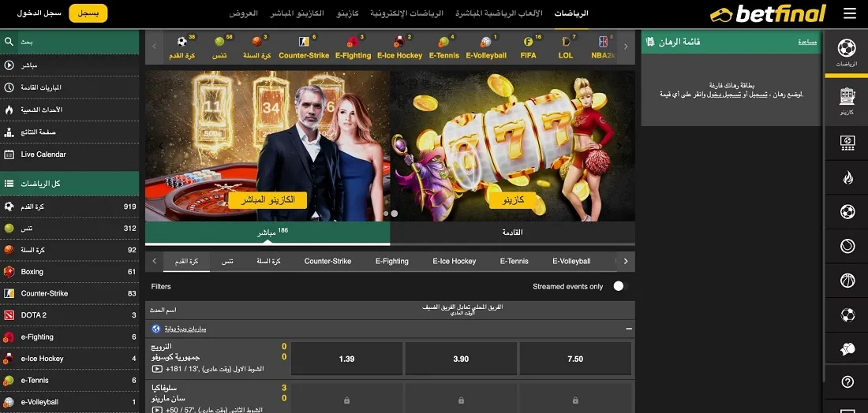Click سجل الدخول login link

(x=39, y=13)
